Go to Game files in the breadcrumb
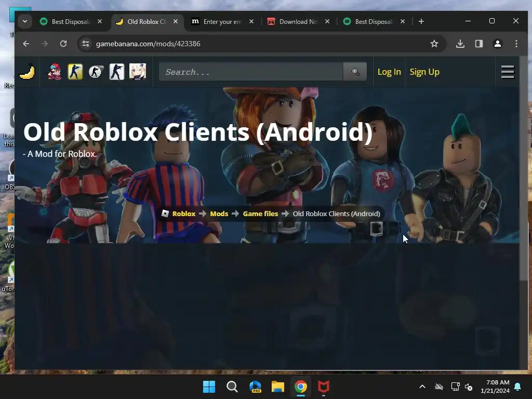The image size is (532, 399). pyautogui.click(x=261, y=214)
